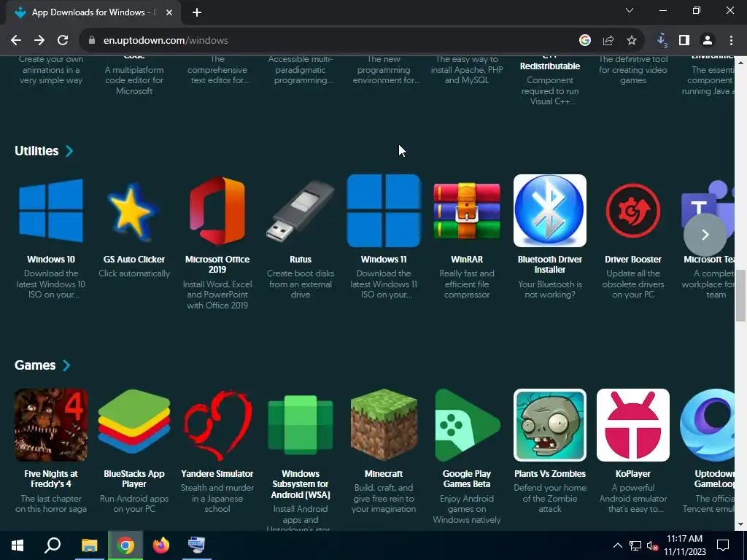Viewport: 747px width, 560px height.
Task: Click the Yandere Simulator title
Action: [x=217, y=474]
